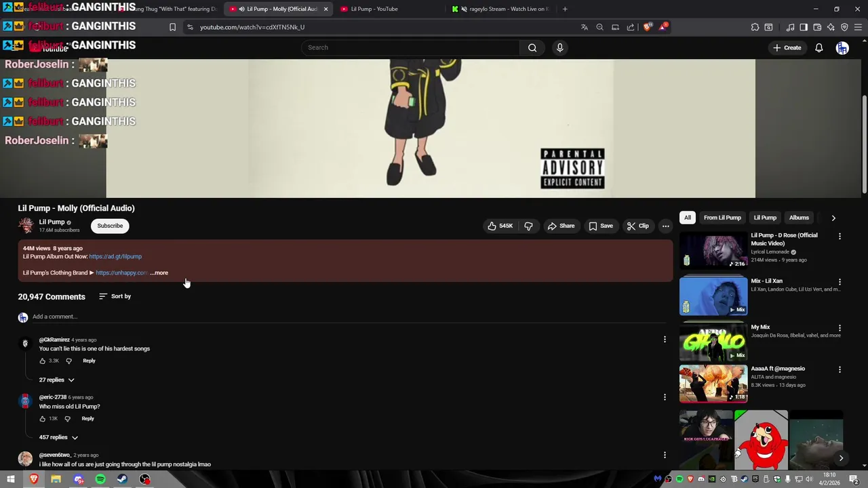This screenshot has height=488, width=868.
Task: Open YouTube notifications bell
Action: click(x=819, y=47)
